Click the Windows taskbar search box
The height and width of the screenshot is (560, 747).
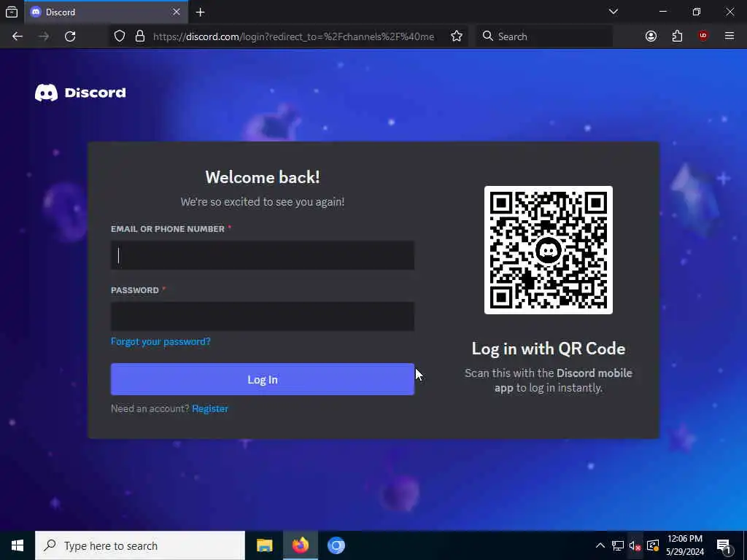tap(140, 545)
